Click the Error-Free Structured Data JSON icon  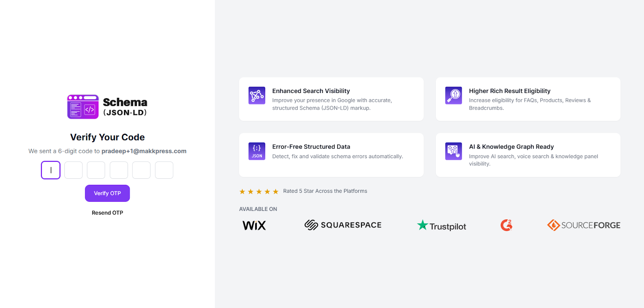(x=257, y=151)
